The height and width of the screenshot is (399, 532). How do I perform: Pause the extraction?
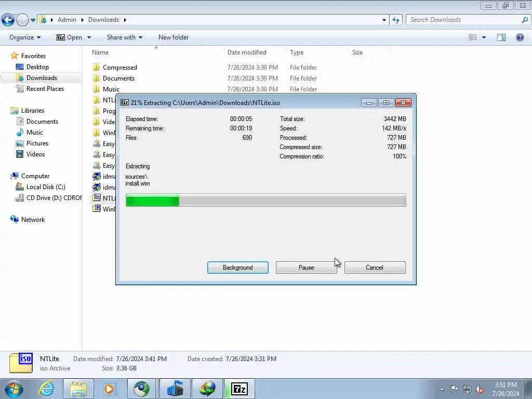[307, 268]
